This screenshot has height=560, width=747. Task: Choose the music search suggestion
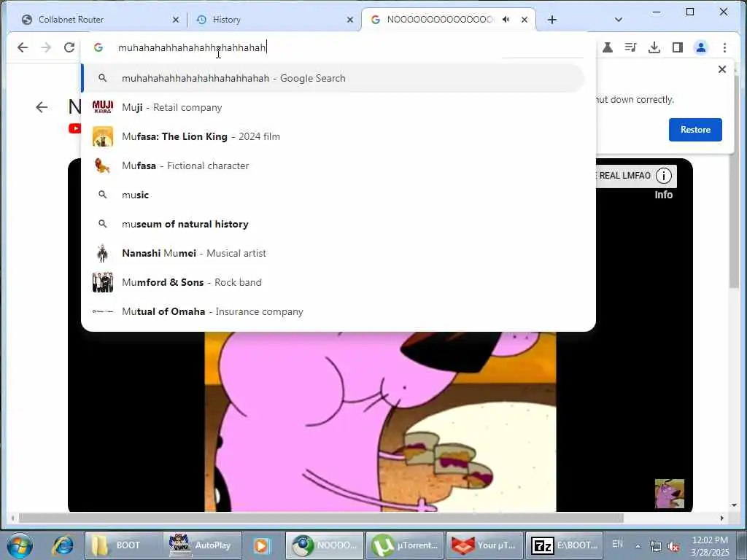333,195
